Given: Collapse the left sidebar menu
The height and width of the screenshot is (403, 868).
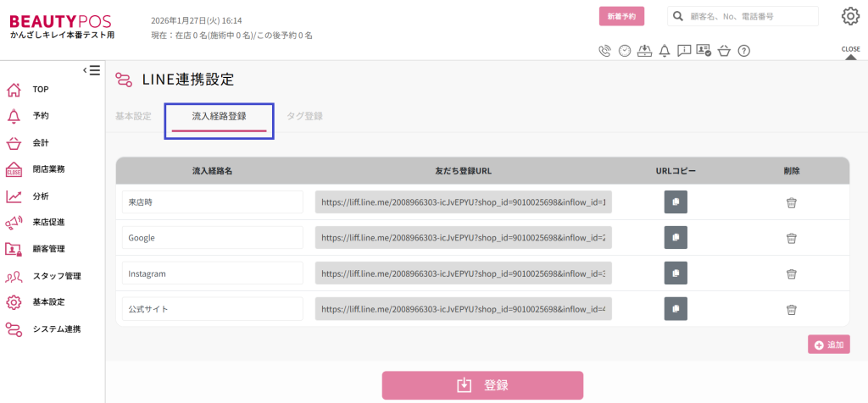Looking at the screenshot, I should 91,70.
